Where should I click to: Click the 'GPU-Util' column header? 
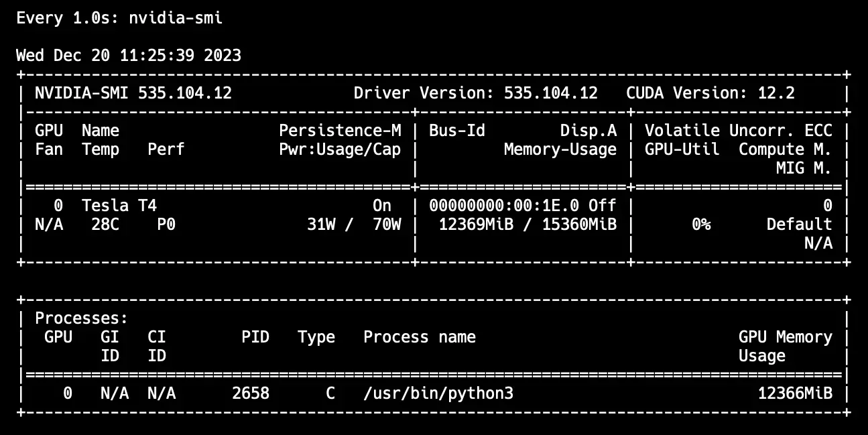pos(682,149)
